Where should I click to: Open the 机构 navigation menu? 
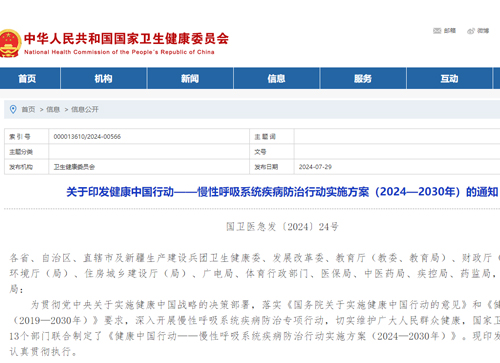click(x=103, y=78)
